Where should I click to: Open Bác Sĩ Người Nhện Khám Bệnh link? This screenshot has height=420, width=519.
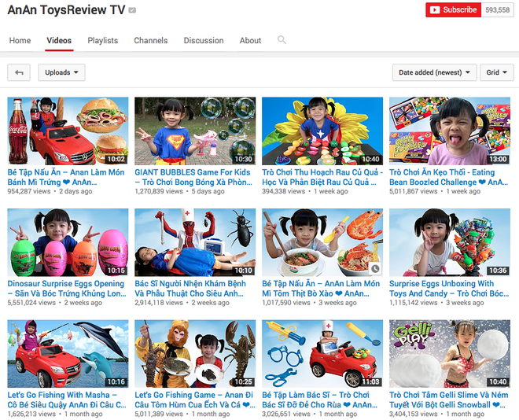coord(190,289)
